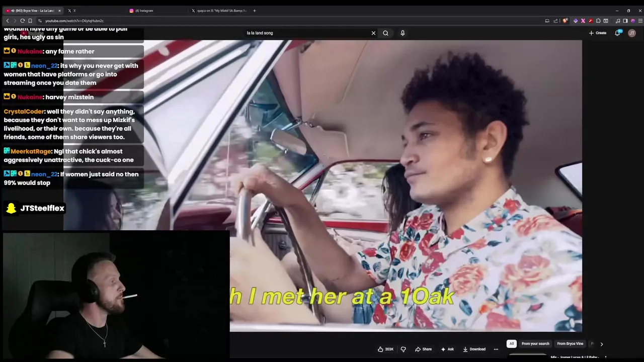This screenshot has width=644, height=362.
Task: Open site settings icon beside the URL
Action: click(40, 21)
